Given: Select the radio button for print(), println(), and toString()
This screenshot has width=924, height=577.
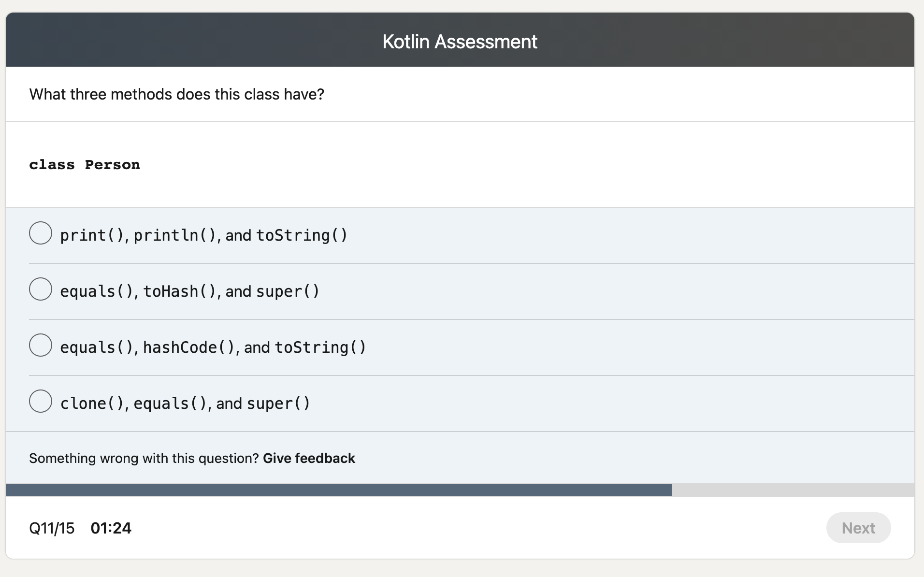Looking at the screenshot, I should [x=41, y=233].
